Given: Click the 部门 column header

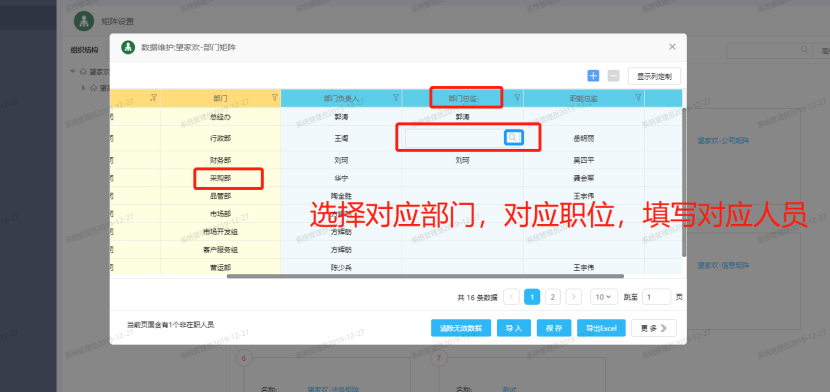Looking at the screenshot, I should point(221,98).
